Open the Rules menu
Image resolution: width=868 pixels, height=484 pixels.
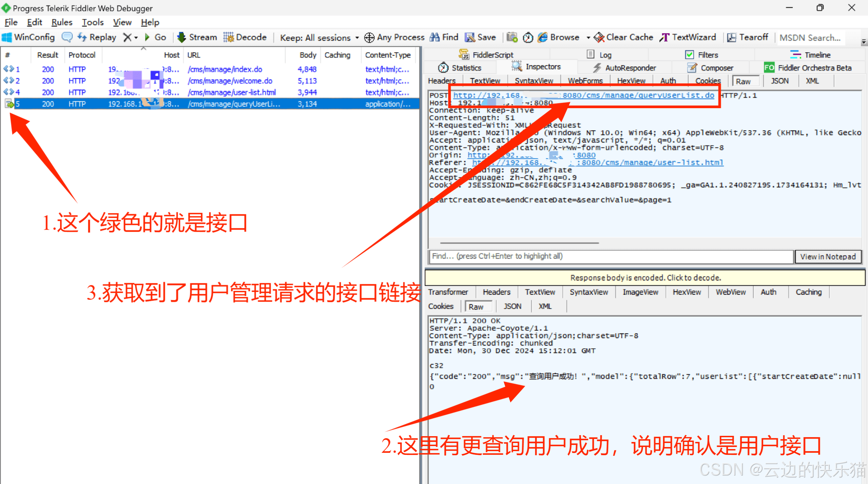pyautogui.click(x=62, y=22)
